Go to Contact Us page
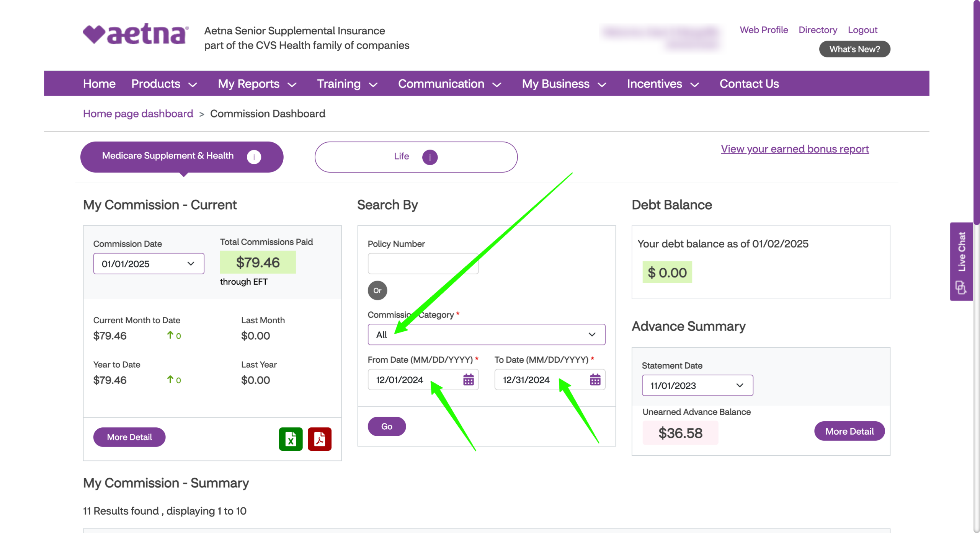This screenshot has width=980, height=533. point(749,83)
